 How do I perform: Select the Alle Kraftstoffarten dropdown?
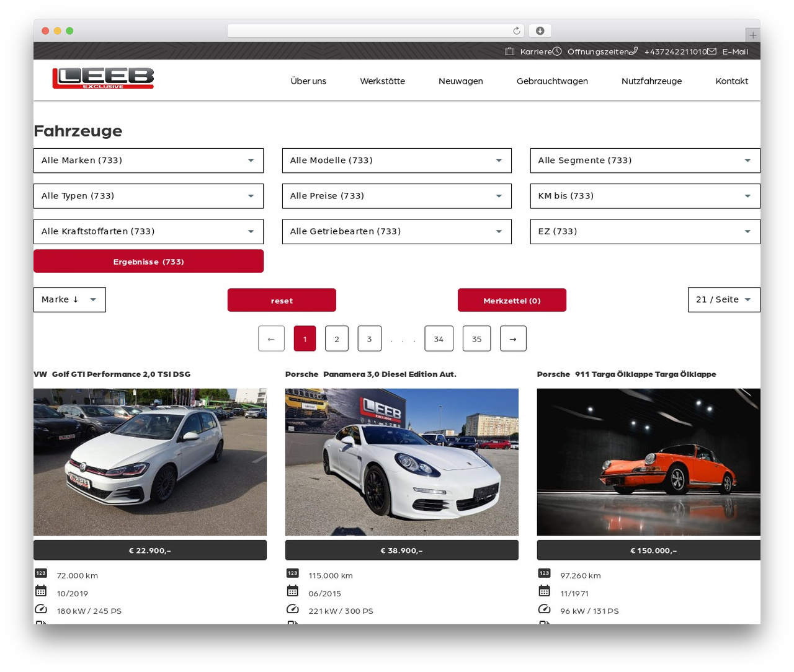[x=148, y=231]
